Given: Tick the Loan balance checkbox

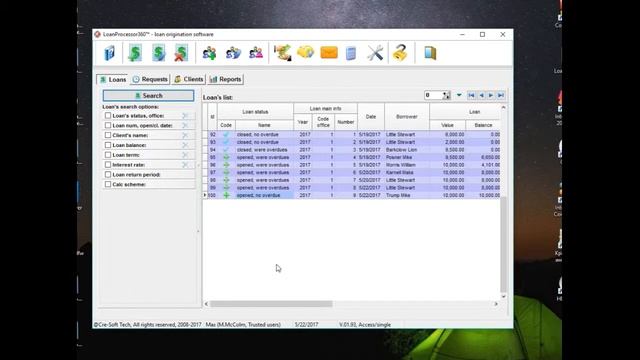Looking at the screenshot, I should click(108, 145).
